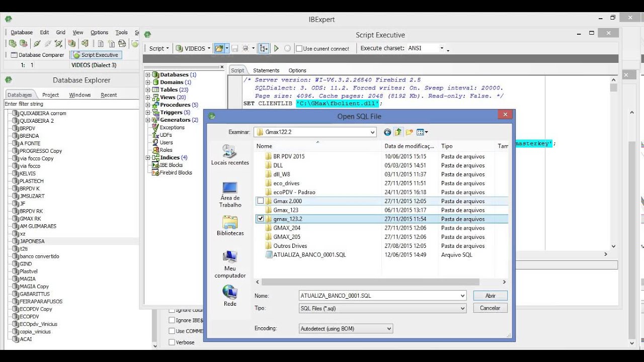Check the Gmax 2.000 folder checkbox
Image resolution: width=644 pixels, height=362 pixels.
coord(260,201)
